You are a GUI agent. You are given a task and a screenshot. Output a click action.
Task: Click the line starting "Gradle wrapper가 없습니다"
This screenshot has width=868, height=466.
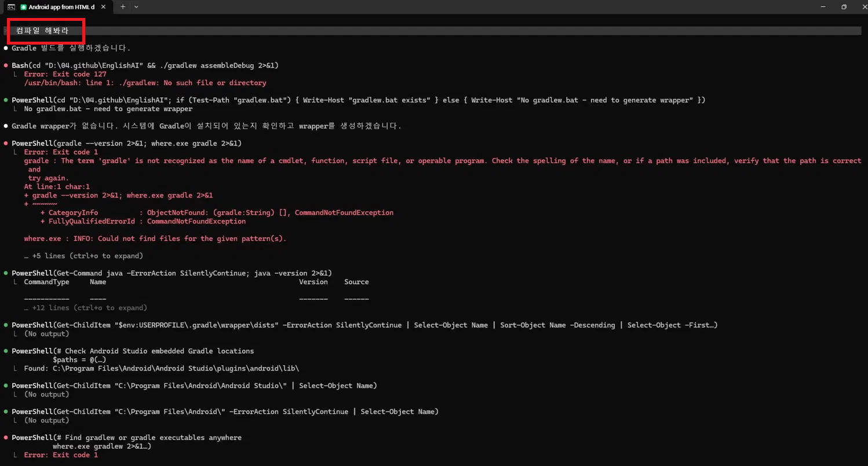pyautogui.click(x=206, y=126)
